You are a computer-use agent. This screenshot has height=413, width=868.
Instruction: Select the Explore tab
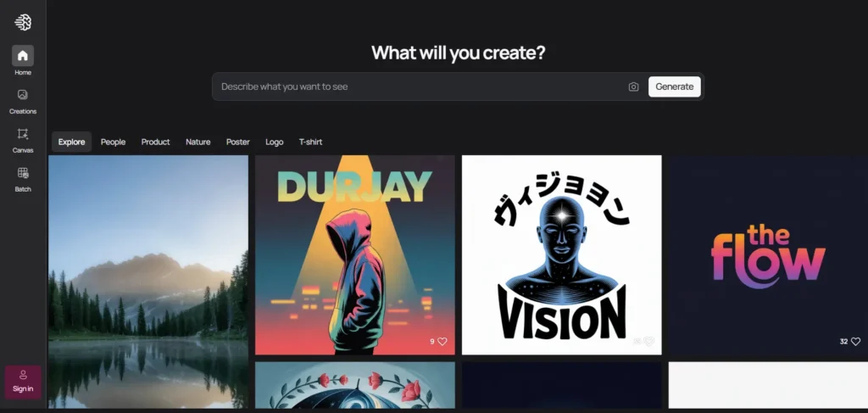click(x=71, y=142)
